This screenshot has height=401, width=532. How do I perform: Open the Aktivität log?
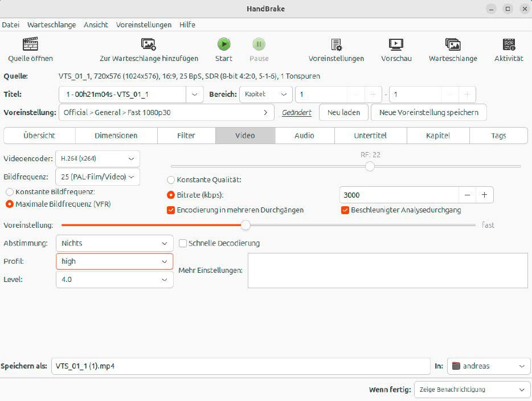click(509, 48)
